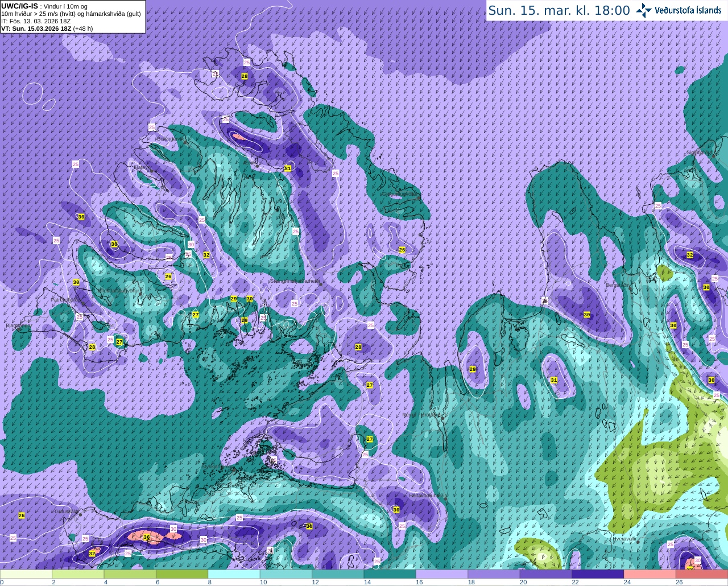728x586 pixels.
Task: Click the Hveravellir station label
Action: click(624, 538)
